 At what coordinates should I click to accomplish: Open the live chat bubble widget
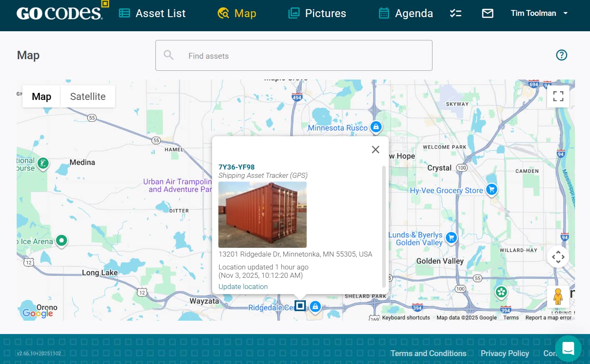[568, 348]
